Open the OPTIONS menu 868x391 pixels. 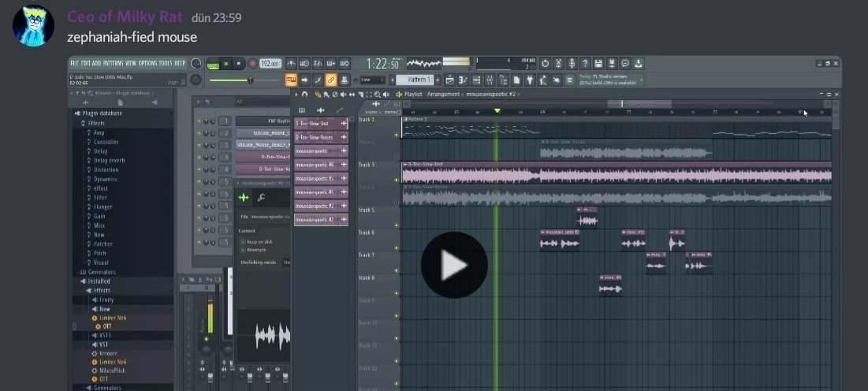point(147,63)
